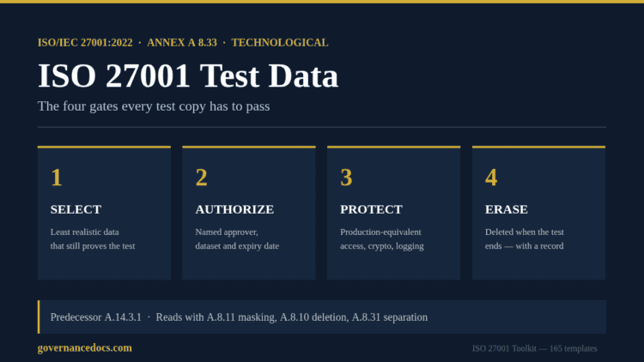Click 'Named approver, dataset and expiry date'
This screenshot has width=644, height=362.
tap(237, 238)
